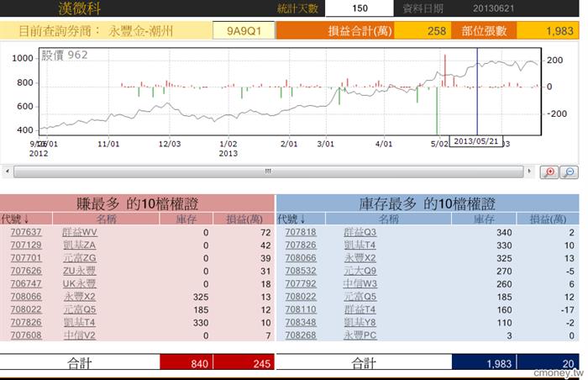This screenshot has height=380, width=588.
Task: Open code 707826 in inventory table
Action: coord(301,245)
